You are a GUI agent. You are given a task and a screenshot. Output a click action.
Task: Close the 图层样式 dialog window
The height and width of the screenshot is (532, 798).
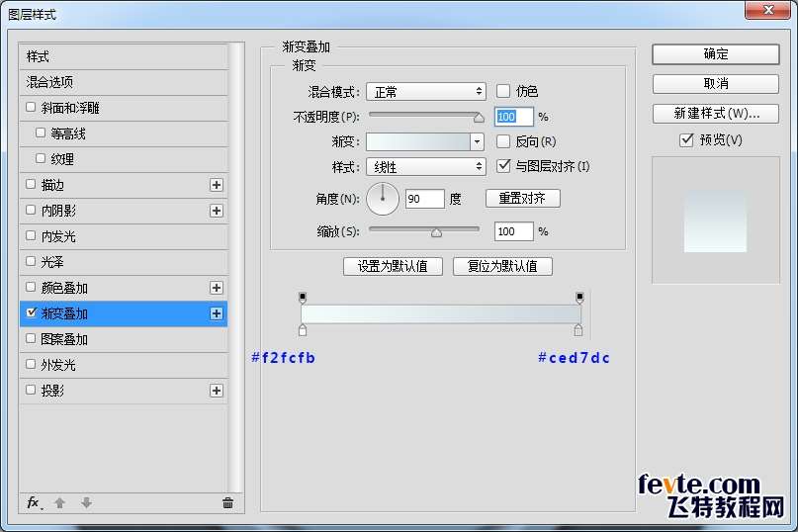pos(768,9)
